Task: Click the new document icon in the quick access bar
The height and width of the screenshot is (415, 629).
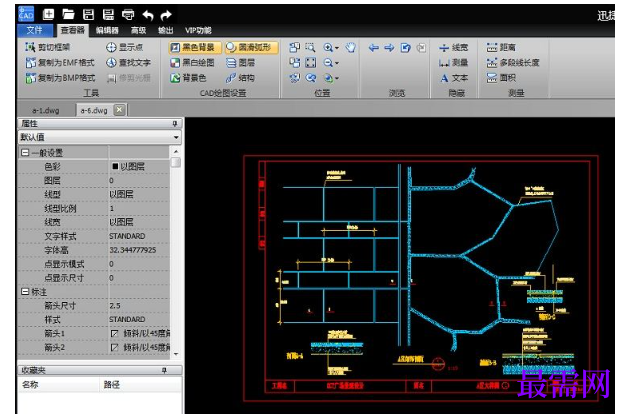Action: (48, 15)
